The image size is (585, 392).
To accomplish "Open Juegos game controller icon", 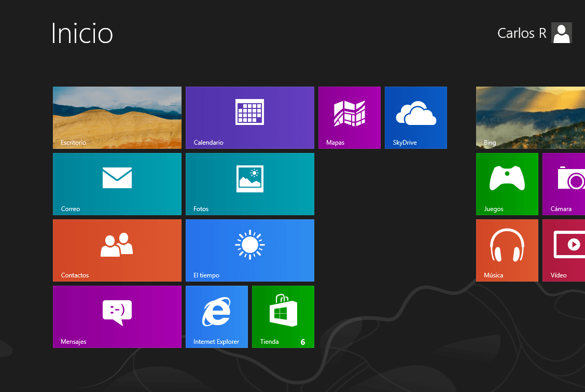I will (x=507, y=178).
